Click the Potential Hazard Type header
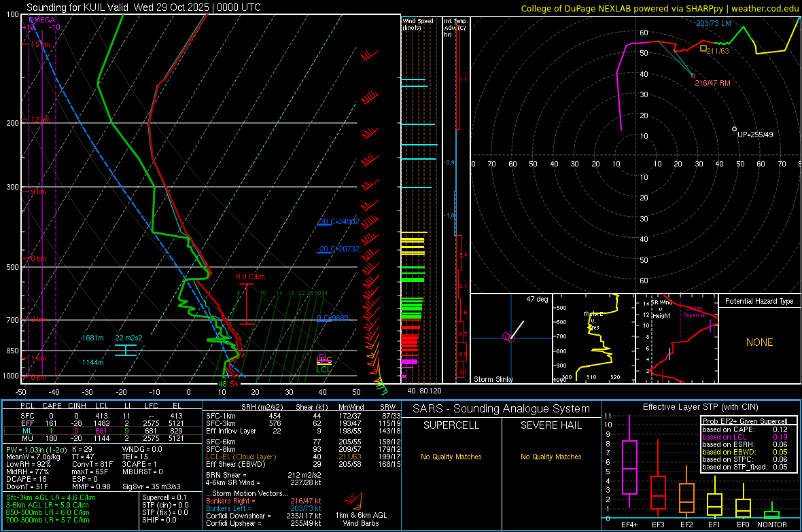 759,301
